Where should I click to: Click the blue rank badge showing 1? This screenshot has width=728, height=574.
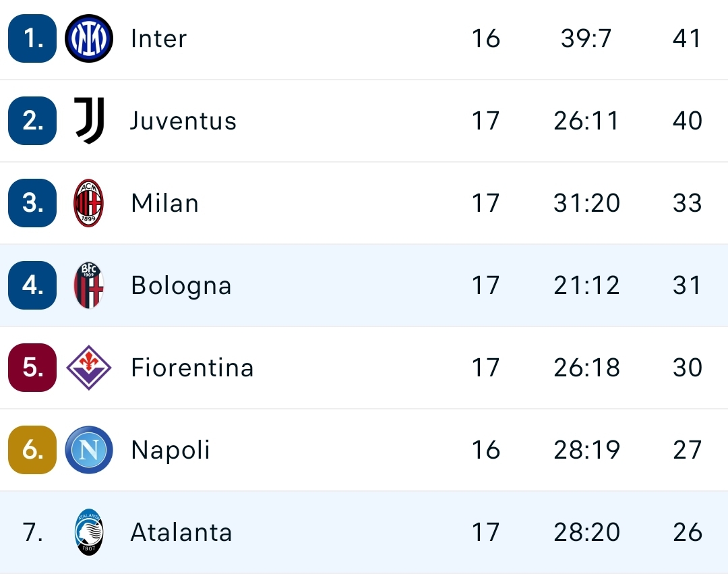coord(31,38)
